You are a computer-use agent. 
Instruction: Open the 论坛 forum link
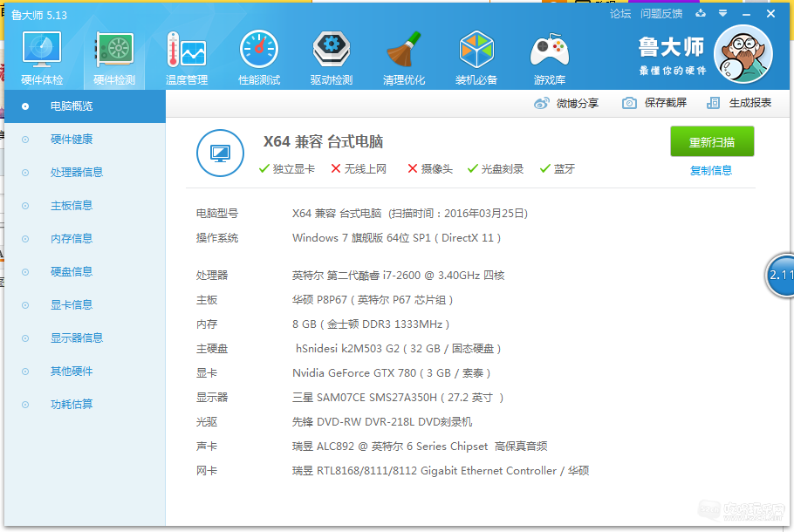click(x=620, y=14)
